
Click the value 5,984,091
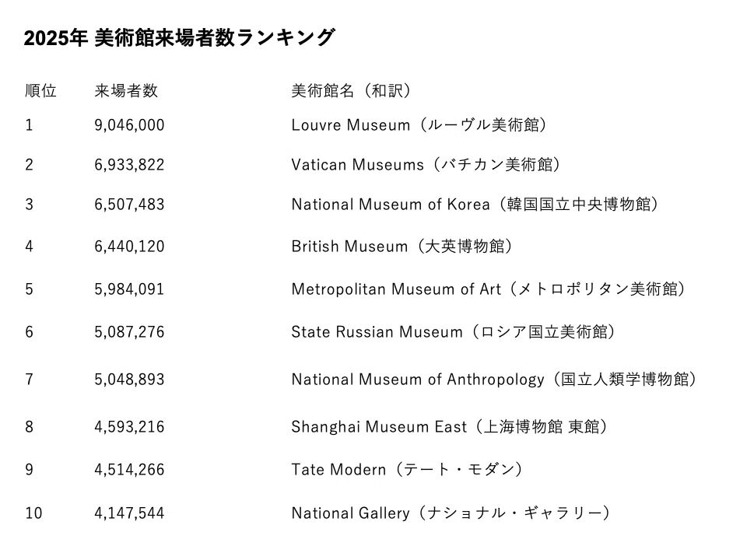click(x=129, y=289)
